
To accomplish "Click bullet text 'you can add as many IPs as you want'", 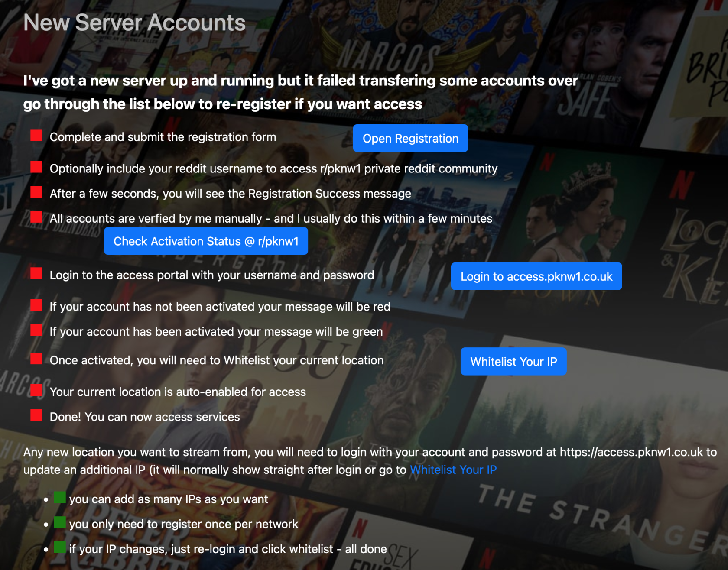I will [x=169, y=499].
